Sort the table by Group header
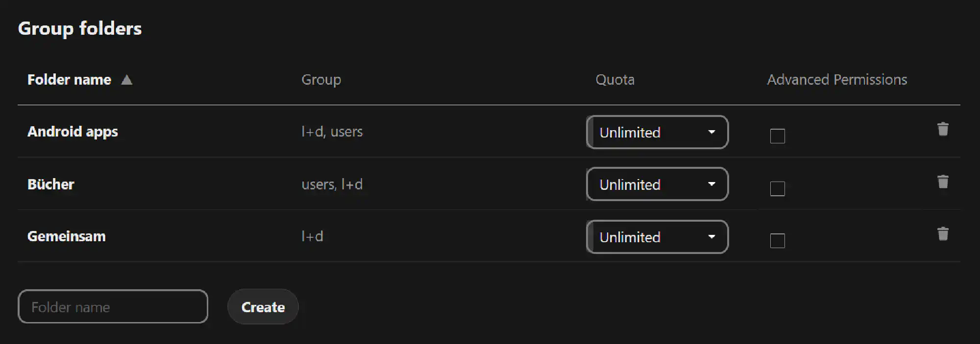980x344 pixels. pos(321,80)
